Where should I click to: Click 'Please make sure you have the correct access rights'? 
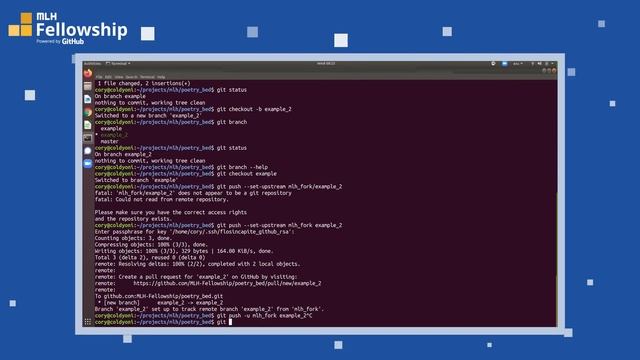pyautogui.click(x=171, y=213)
